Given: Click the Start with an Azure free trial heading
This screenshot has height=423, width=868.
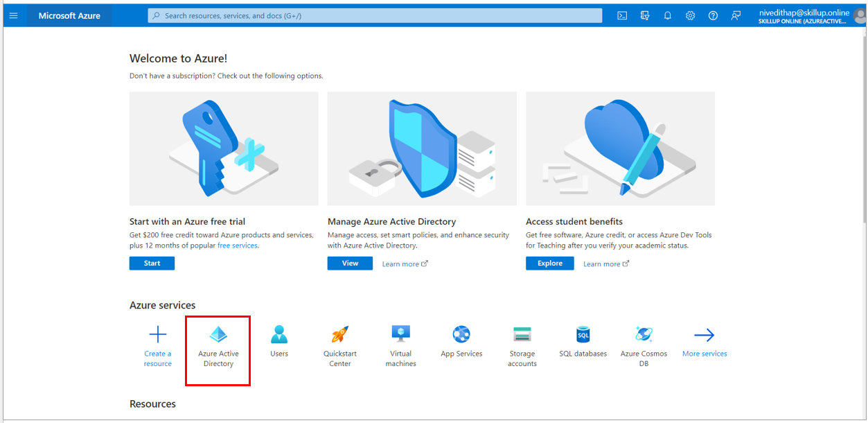Looking at the screenshot, I should point(187,222).
